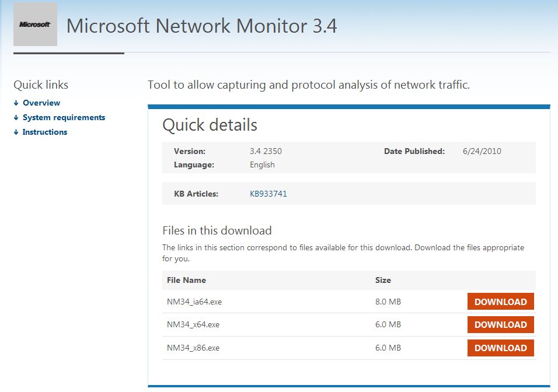Select the file name NM34_ia64.exe
558x392 pixels.
194,302
